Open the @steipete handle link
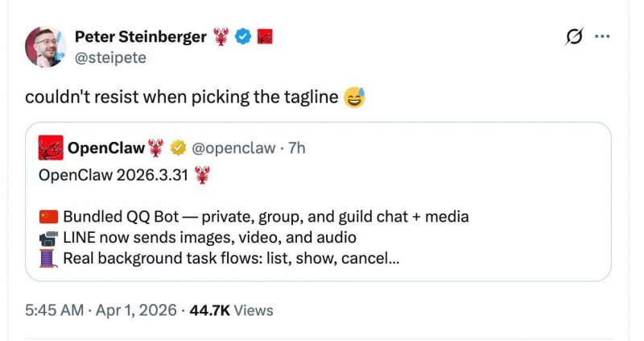644x341 pixels. click(110, 58)
